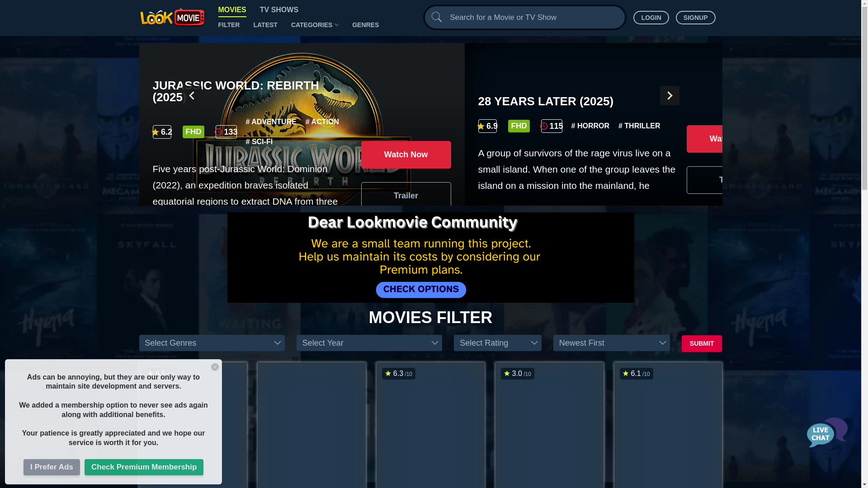The image size is (868, 488).
Task: Click FHD badge for Jurassic World
Action: [x=193, y=132]
